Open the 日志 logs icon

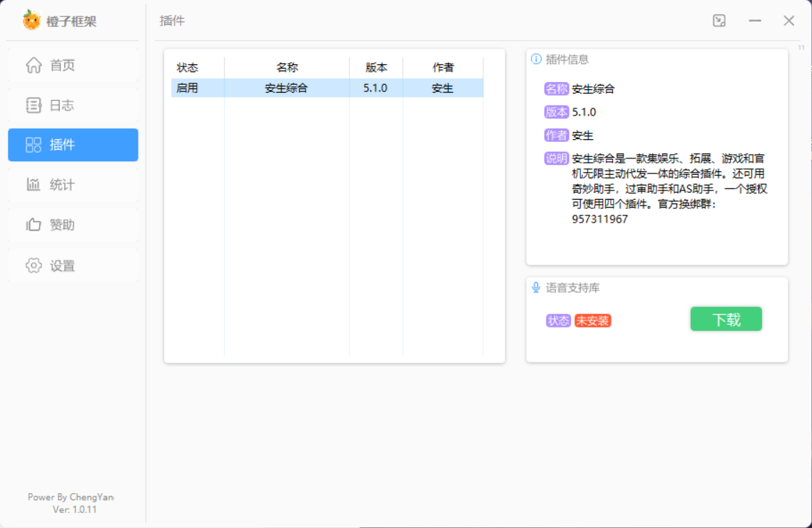click(x=33, y=105)
